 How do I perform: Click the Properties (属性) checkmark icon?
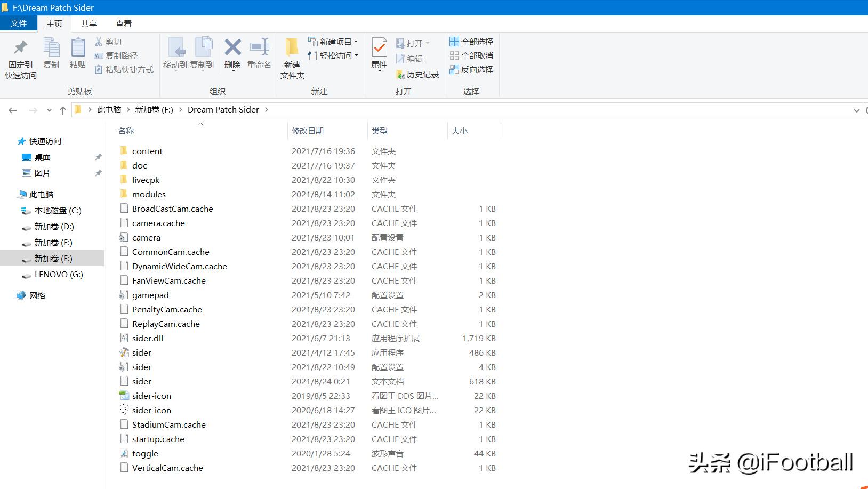click(379, 48)
